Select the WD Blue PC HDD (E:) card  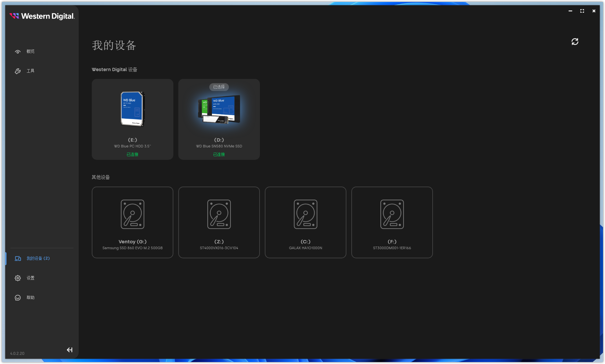(132, 119)
